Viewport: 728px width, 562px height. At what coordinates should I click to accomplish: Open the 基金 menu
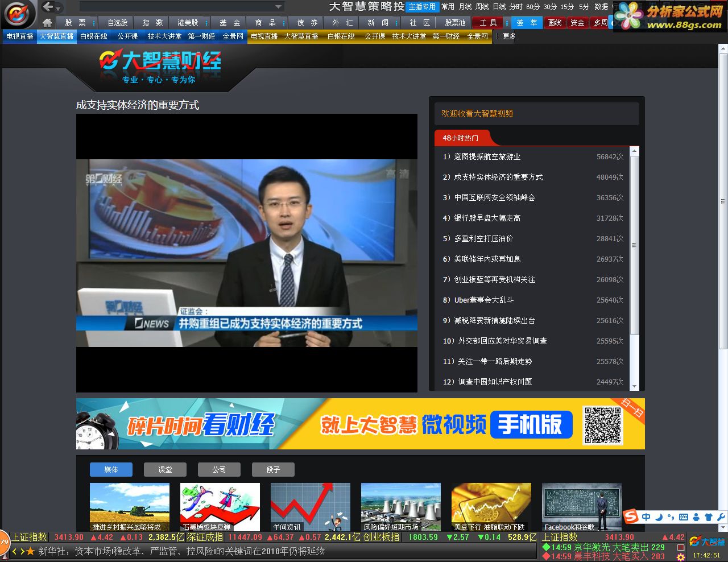coord(230,23)
